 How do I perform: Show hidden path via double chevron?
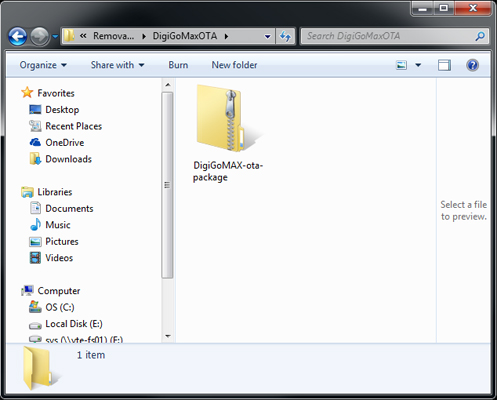(83, 36)
